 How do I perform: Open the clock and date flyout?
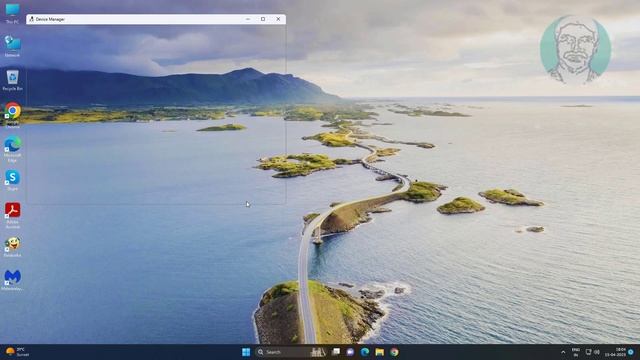(x=615, y=352)
